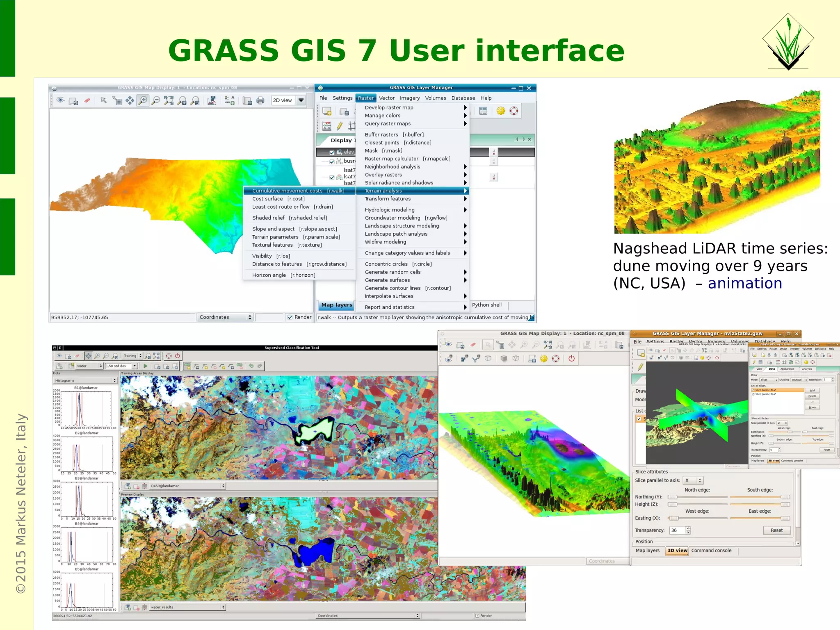This screenshot has width=840, height=630.
Task: Open the Vector menu in Layer Manager
Action: (387, 98)
